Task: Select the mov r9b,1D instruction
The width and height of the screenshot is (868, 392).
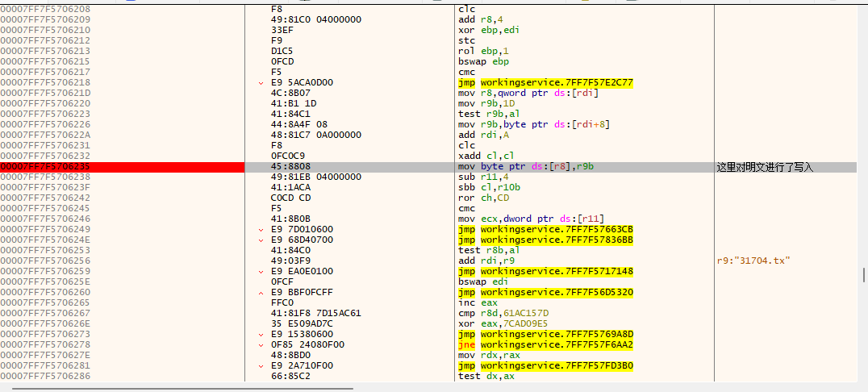Action: coord(486,103)
